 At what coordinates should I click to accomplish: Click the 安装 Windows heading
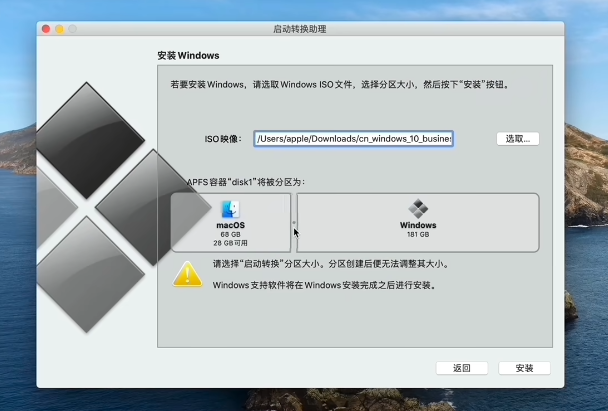tap(188, 55)
